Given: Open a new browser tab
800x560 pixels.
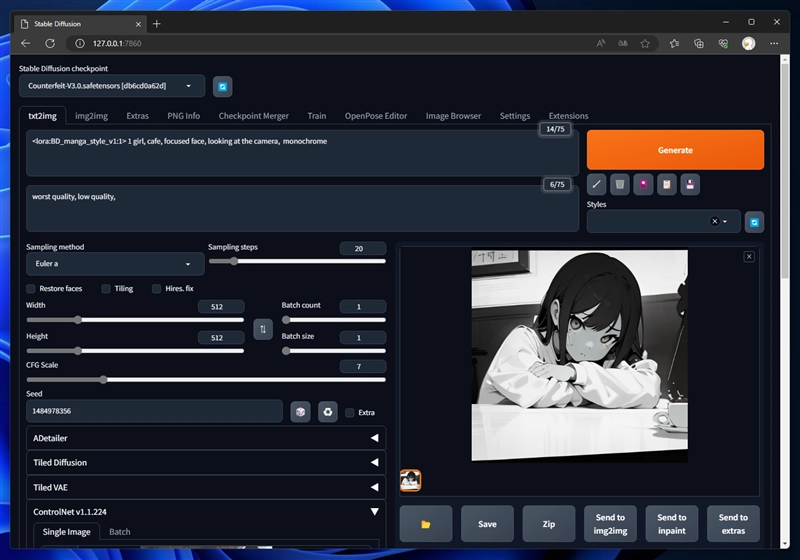Looking at the screenshot, I should (x=157, y=24).
